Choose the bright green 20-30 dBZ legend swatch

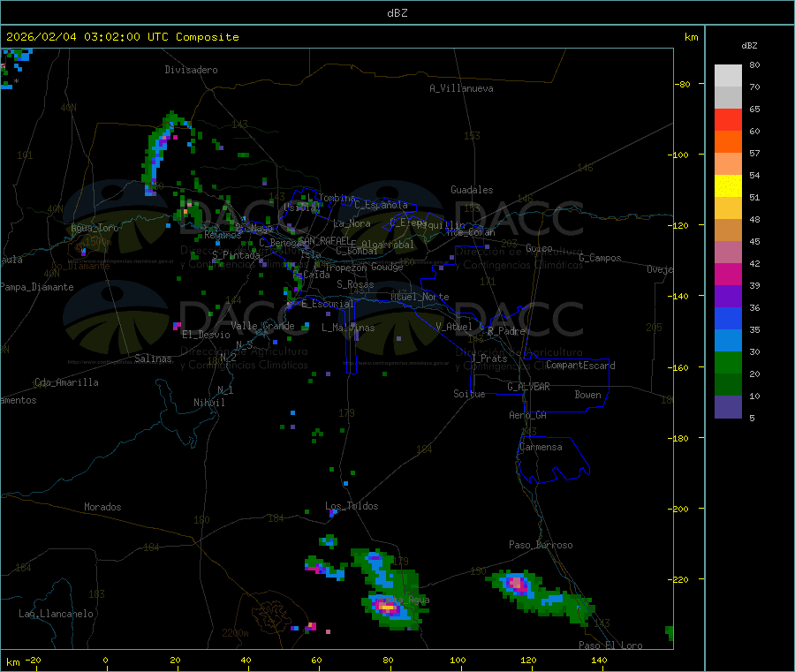coord(728,362)
